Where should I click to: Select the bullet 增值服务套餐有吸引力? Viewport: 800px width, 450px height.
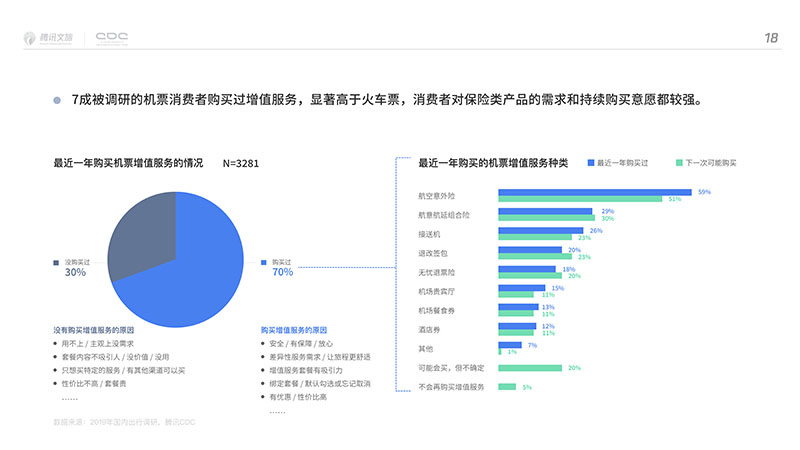tap(306, 370)
